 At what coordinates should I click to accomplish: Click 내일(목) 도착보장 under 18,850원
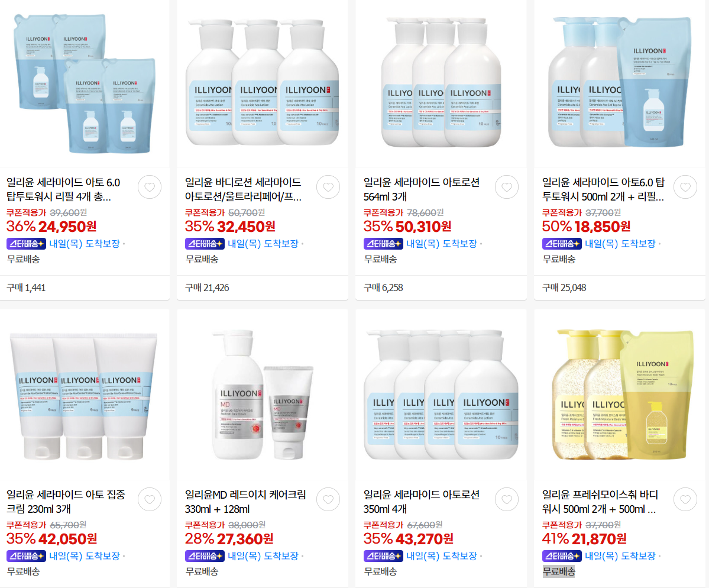tap(620, 244)
